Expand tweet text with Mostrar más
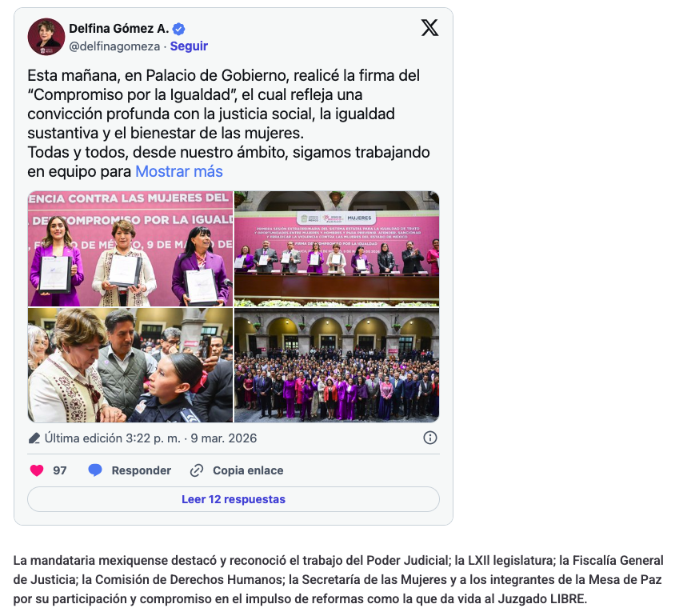 tap(179, 171)
